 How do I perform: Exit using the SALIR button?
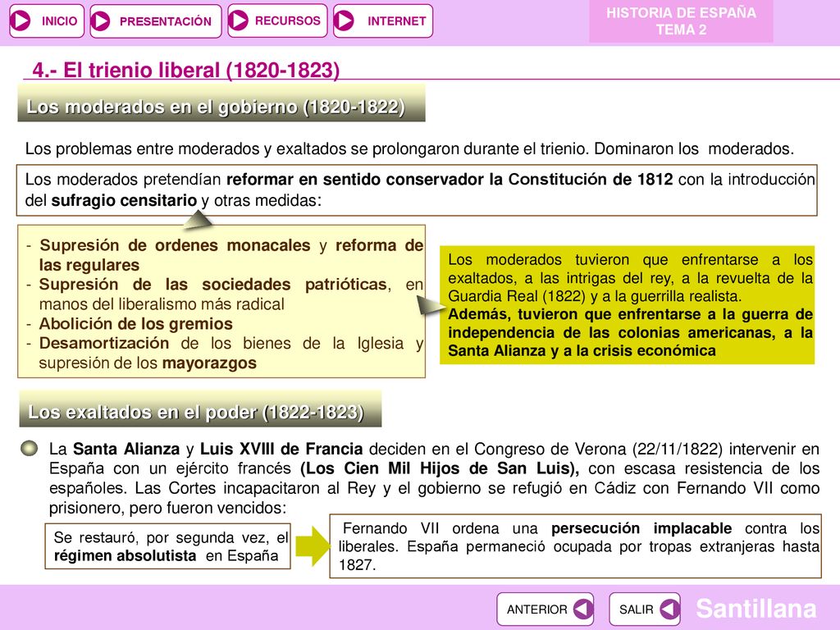[x=645, y=609]
